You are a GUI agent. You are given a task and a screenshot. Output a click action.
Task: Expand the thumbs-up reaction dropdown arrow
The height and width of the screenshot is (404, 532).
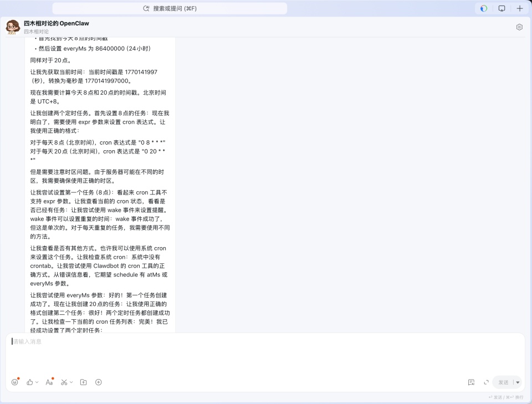coord(37,382)
